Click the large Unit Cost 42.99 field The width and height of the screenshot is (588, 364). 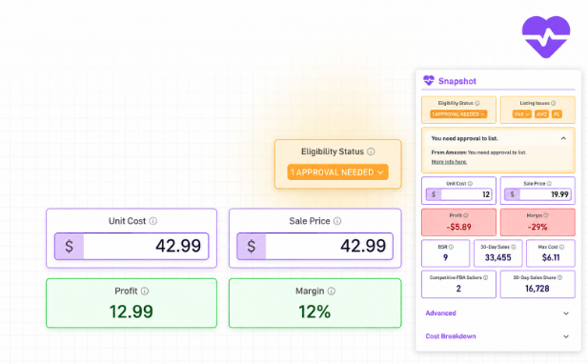132,246
